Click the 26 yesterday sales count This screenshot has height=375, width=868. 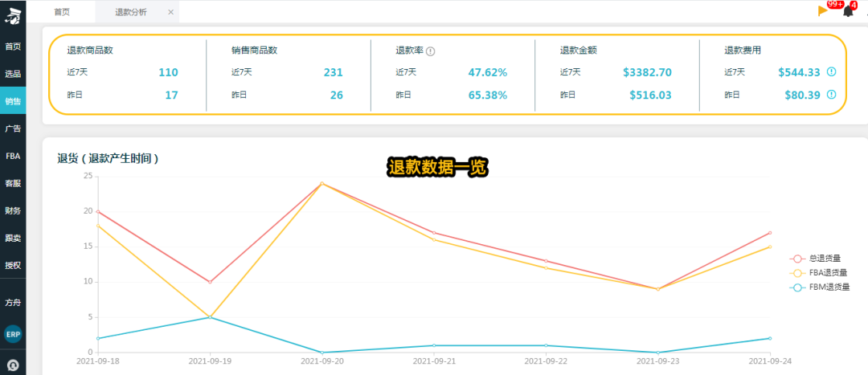(337, 95)
